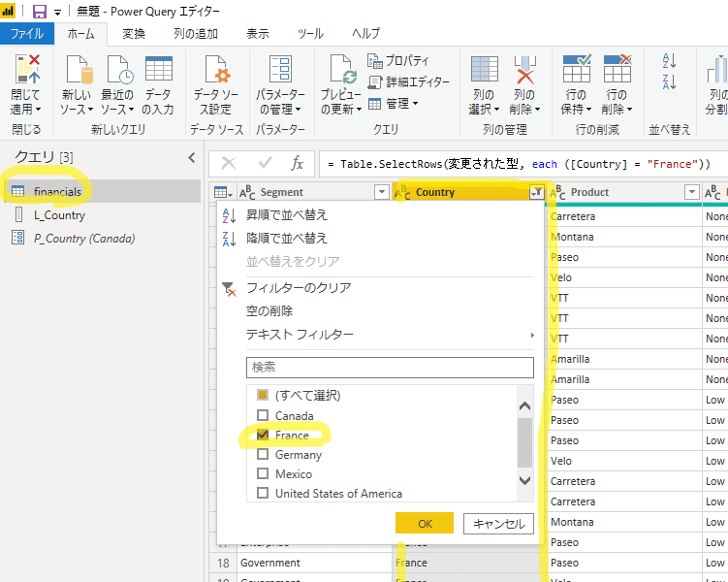728x582 pixels.
Task: Click the ribbon sort descending icon
Action: (x=669, y=81)
